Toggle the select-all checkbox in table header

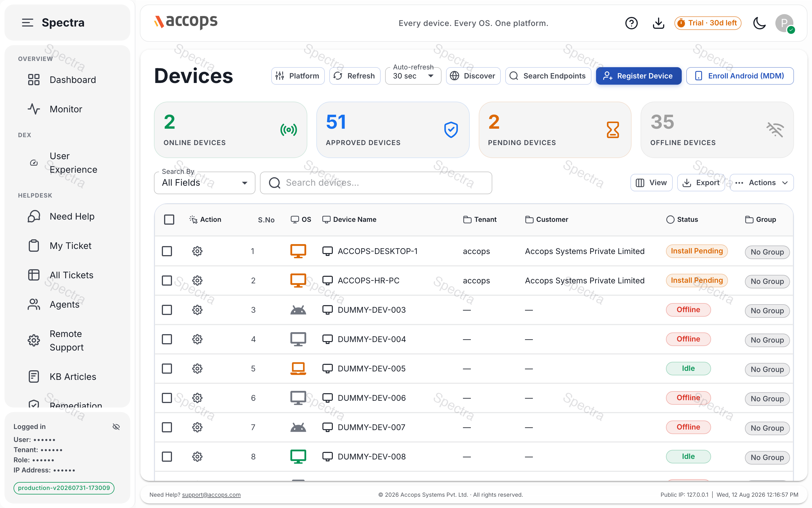tap(169, 219)
